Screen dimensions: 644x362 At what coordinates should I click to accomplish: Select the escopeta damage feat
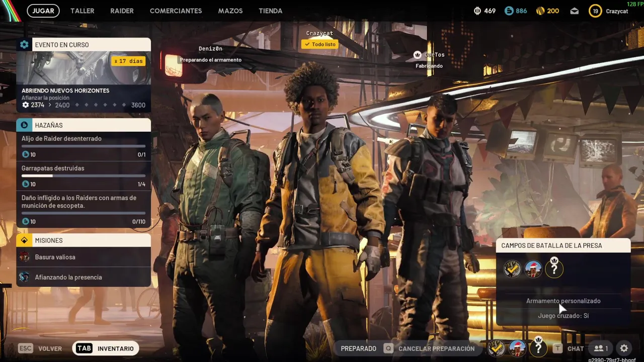point(84,210)
